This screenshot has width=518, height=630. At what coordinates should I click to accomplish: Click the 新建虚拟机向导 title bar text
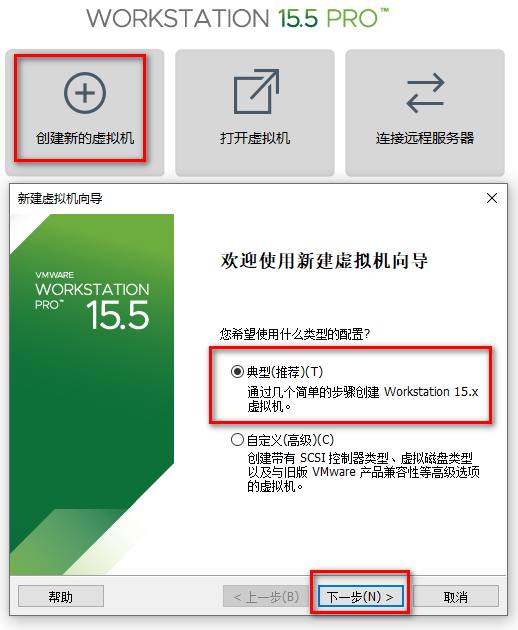coord(60,198)
